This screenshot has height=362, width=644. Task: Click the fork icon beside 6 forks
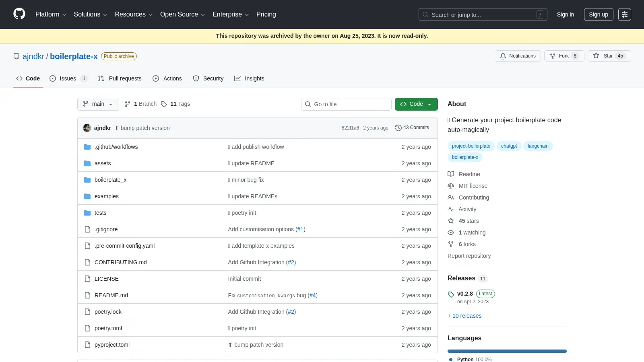451,244
